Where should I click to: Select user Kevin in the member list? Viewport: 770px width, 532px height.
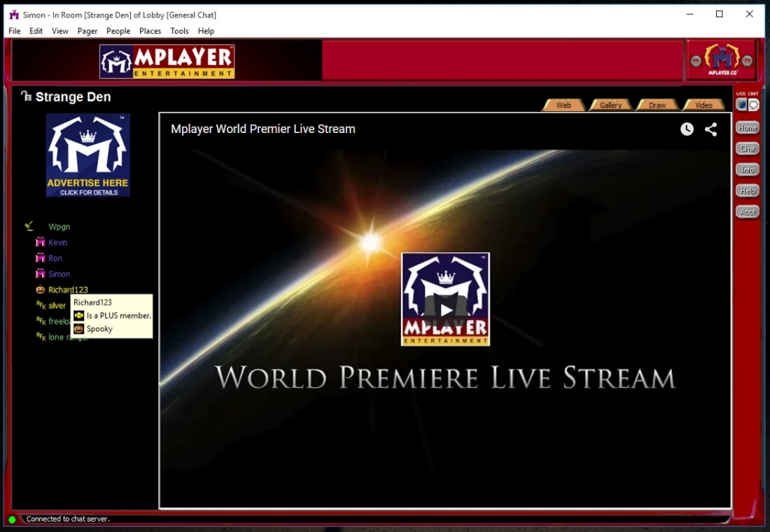pyautogui.click(x=58, y=242)
